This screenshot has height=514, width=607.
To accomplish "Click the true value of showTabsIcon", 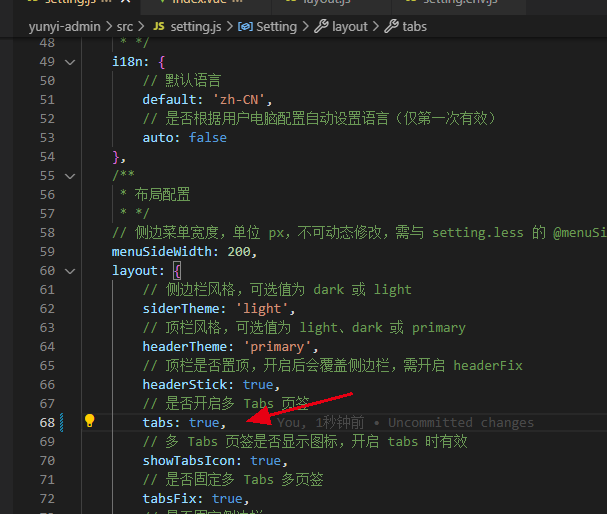I will (265, 460).
